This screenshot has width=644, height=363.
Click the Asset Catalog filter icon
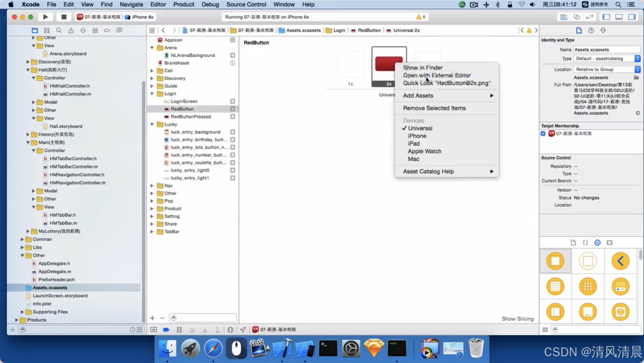[174, 318]
